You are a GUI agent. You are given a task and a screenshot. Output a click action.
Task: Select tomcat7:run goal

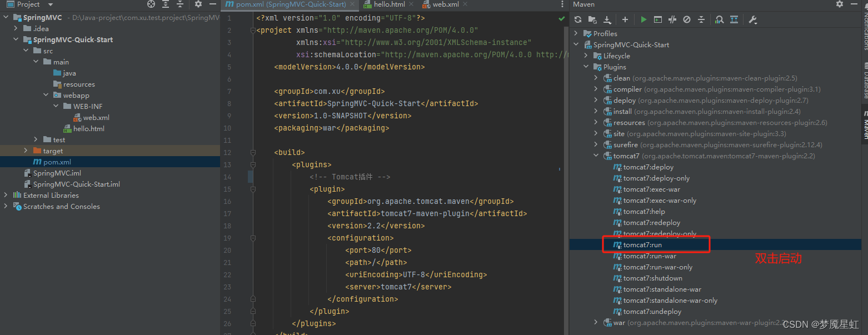[x=637, y=244]
